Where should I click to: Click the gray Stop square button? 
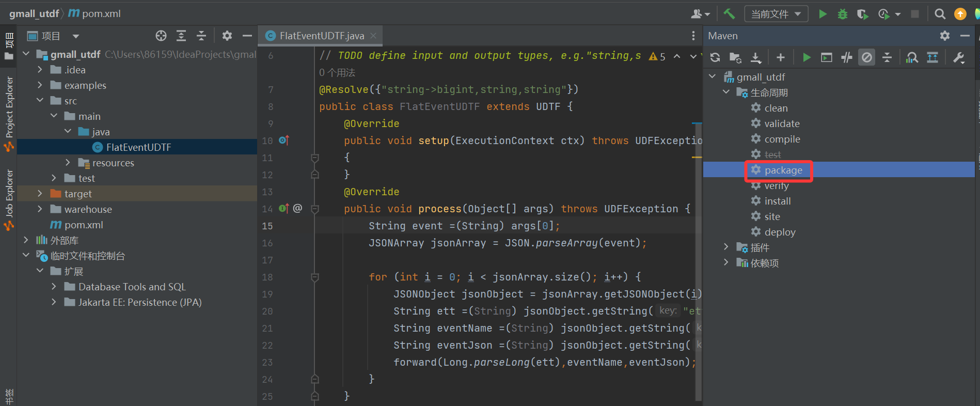click(x=915, y=14)
